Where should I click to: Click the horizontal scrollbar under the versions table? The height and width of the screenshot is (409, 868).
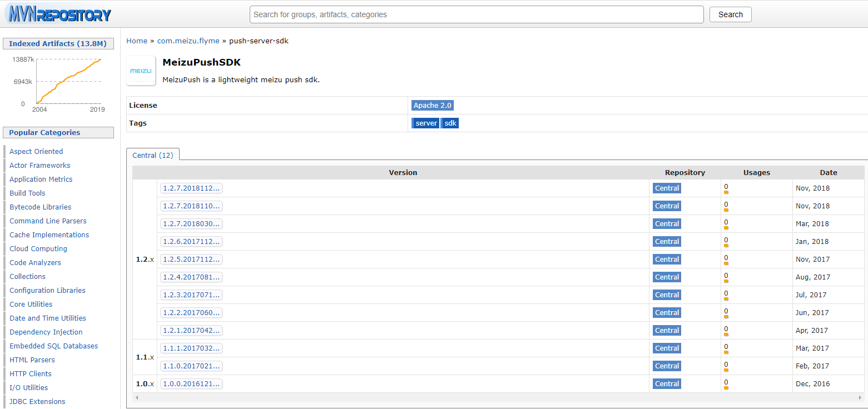point(499,398)
